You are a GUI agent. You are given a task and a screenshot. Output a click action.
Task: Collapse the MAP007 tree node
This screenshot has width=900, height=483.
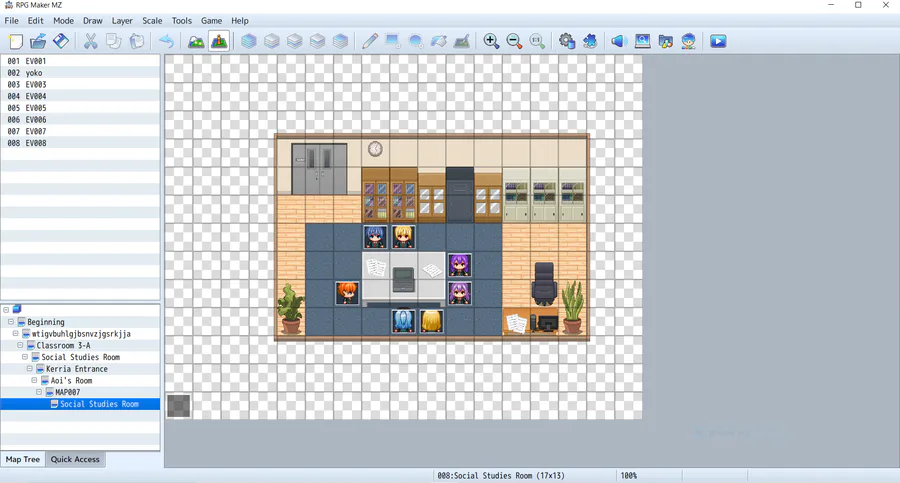pyautogui.click(x=39, y=392)
